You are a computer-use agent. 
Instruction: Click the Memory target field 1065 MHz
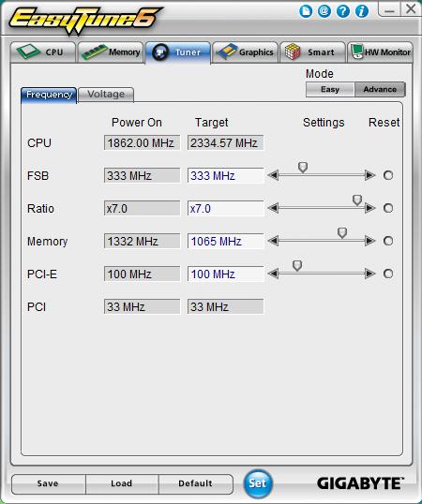[225, 241]
